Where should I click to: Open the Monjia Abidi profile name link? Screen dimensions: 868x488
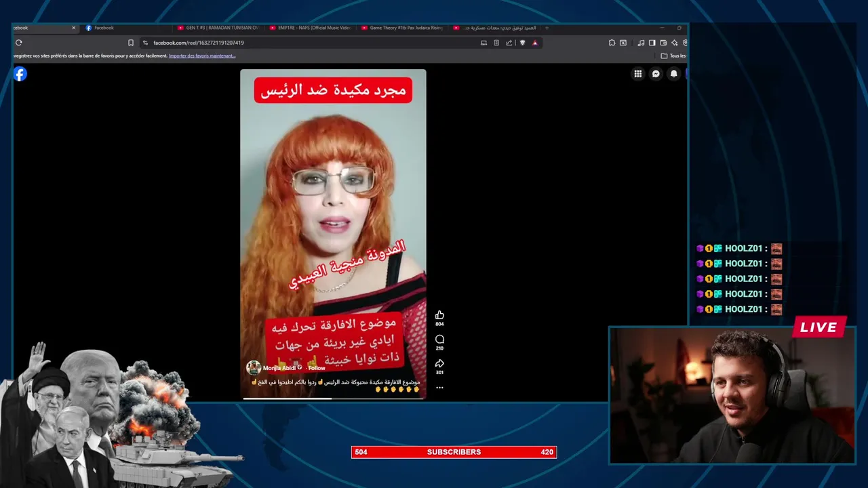click(x=279, y=368)
